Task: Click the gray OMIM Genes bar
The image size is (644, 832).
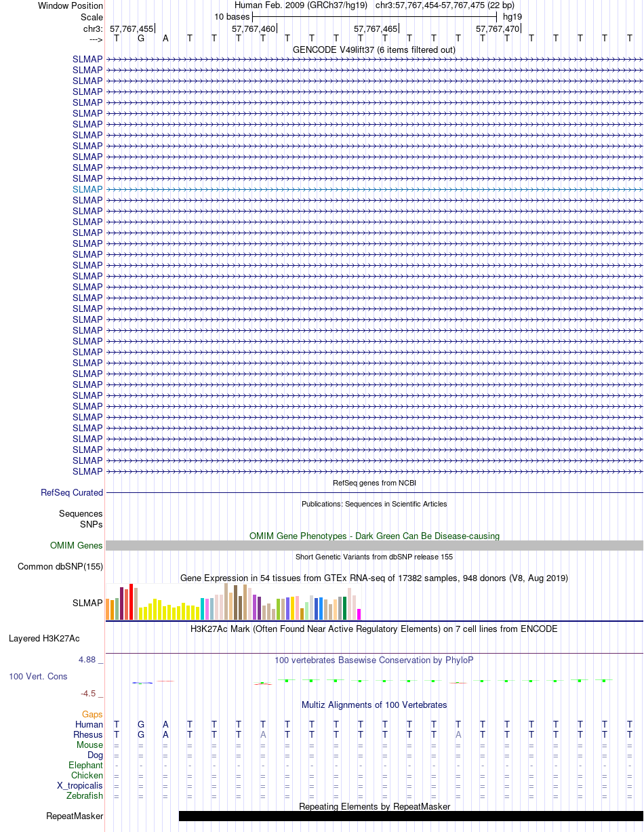Action: [x=374, y=545]
